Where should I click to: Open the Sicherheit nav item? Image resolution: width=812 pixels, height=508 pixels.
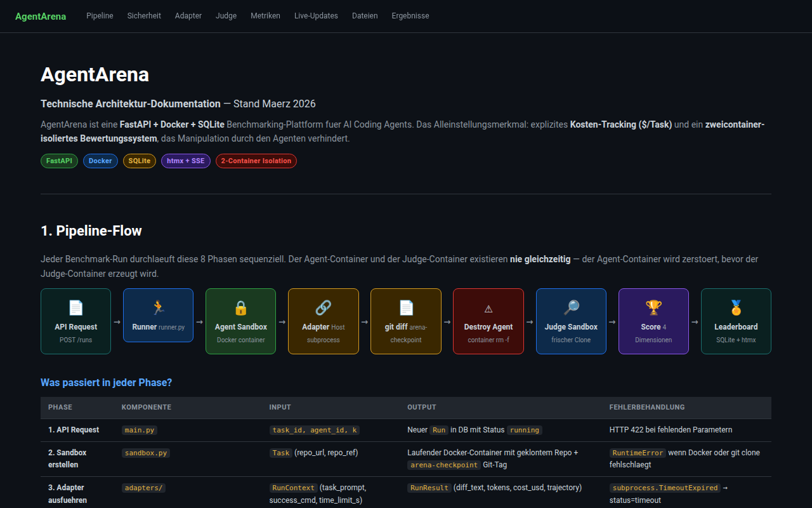[x=144, y=16]
